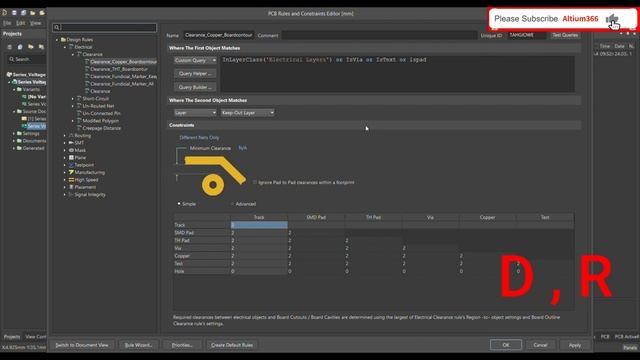Click the Priorities button
This screenshot has width=640, height=360.
point(182,345)
